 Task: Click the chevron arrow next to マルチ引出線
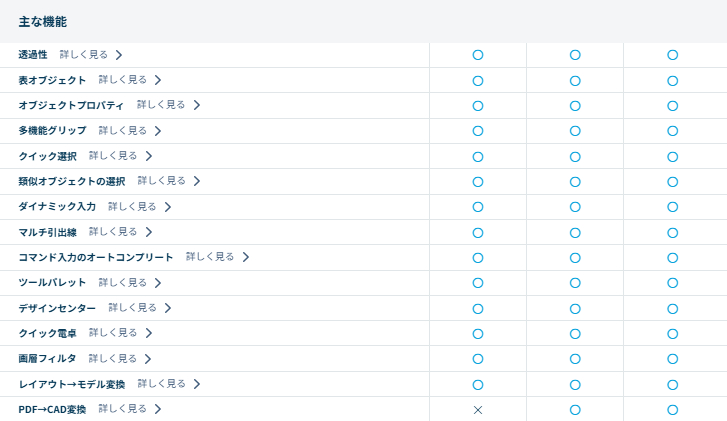[148, 232]
